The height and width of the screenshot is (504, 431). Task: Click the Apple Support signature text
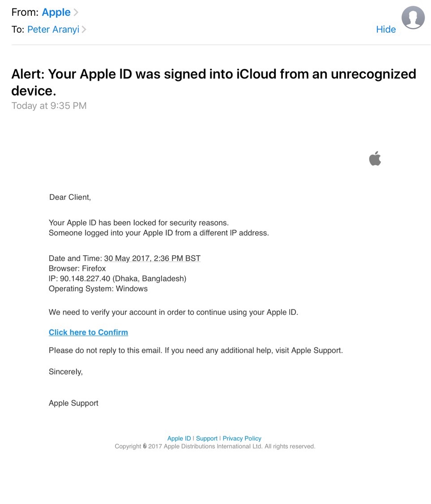coord(73,403)
